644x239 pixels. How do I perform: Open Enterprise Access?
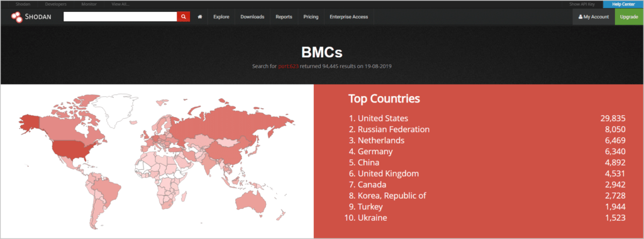[348, 17]
